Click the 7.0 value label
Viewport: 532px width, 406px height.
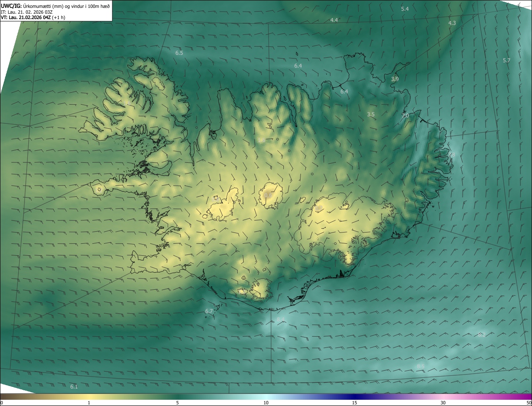405,116
